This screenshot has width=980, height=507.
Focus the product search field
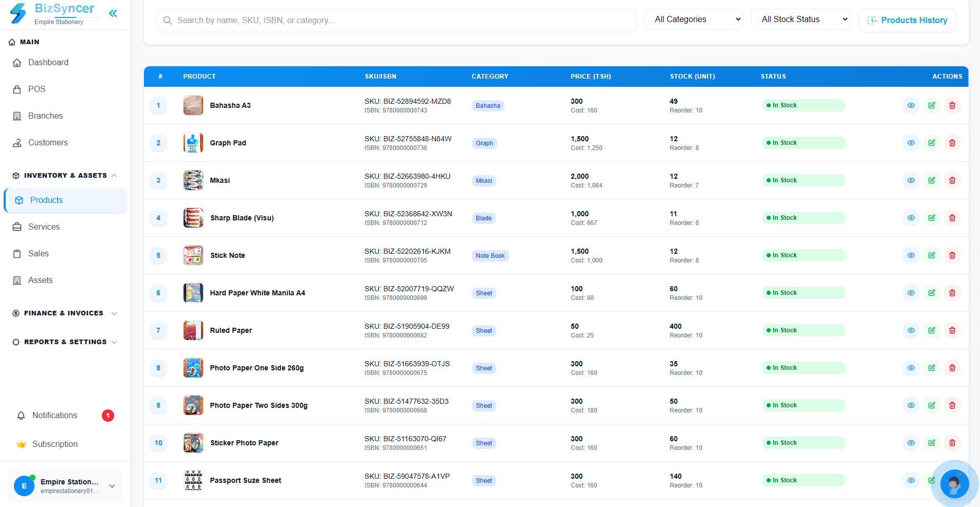point(396,21)
